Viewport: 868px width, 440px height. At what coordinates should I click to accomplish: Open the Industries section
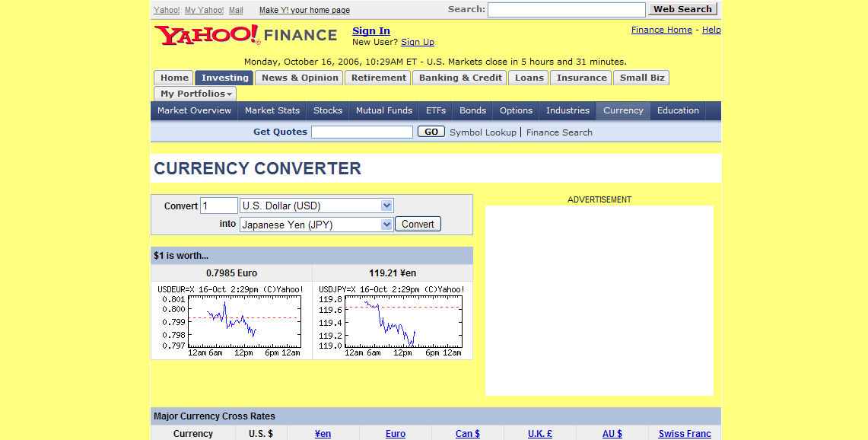click(568, 110)
